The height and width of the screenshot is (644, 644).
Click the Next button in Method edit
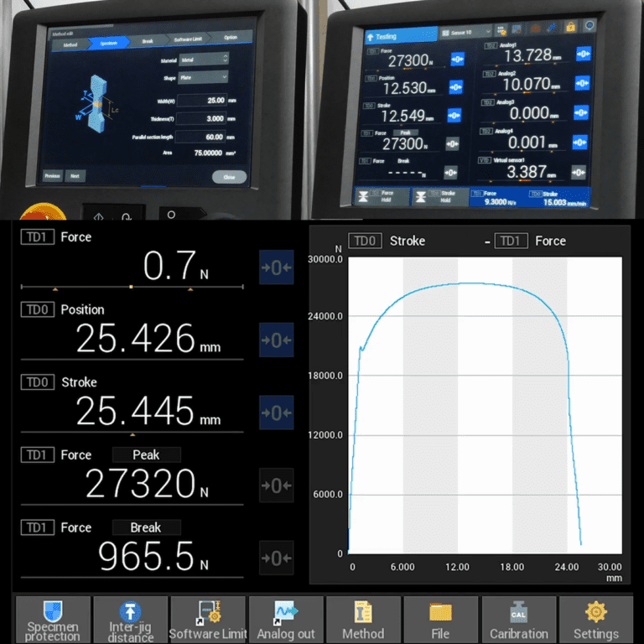pos(75,176)
